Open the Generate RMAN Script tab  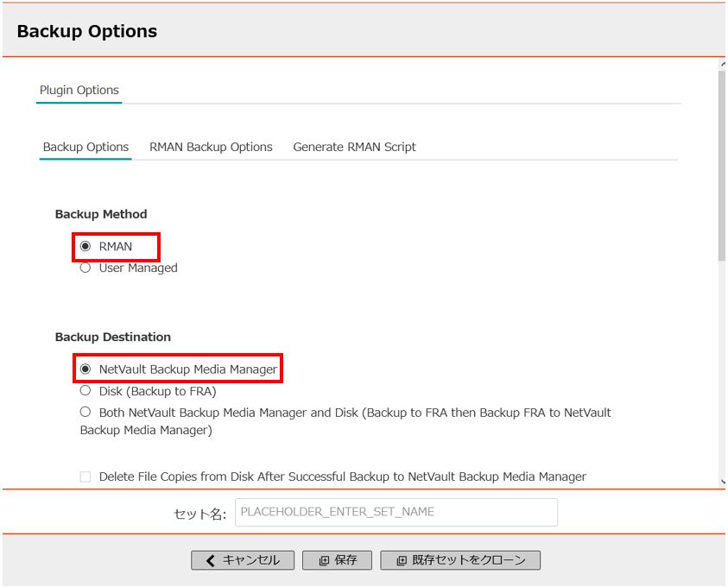coord(354,147)
